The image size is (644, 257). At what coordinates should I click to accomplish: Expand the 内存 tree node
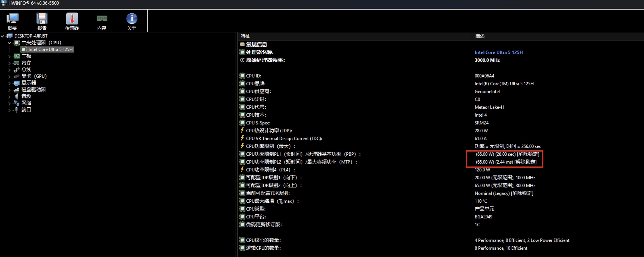click(x=10, y=63)
